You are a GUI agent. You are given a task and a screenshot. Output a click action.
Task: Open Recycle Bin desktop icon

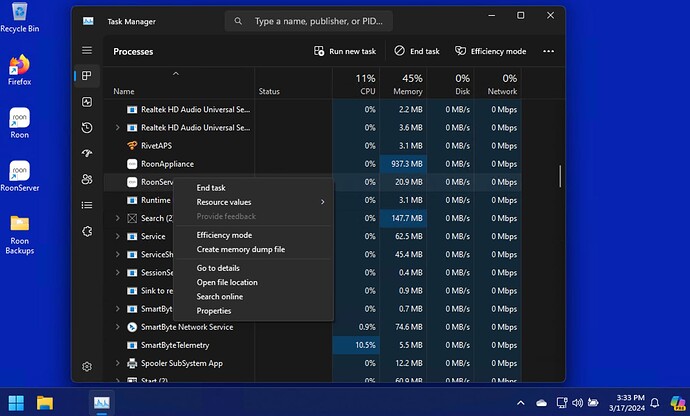coord(20,18)
